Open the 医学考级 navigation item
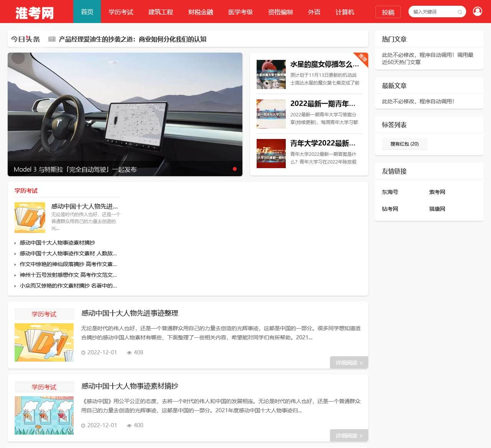The height and width of the screenshot is (448, 491). [241, 12]
